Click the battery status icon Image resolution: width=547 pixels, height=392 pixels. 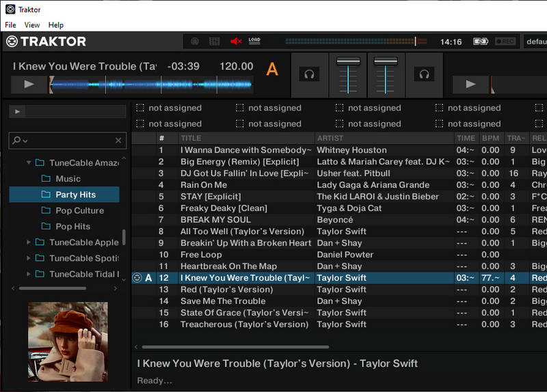[482, 42]
